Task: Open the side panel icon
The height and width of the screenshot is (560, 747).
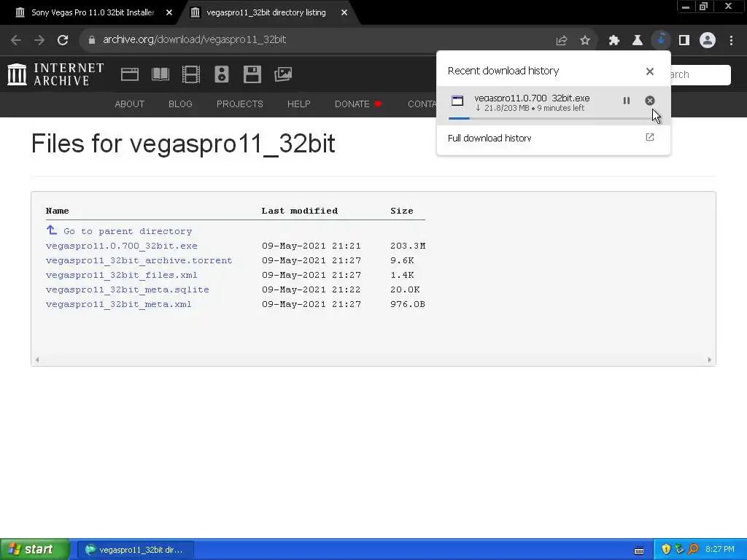Action: (684, 41)
